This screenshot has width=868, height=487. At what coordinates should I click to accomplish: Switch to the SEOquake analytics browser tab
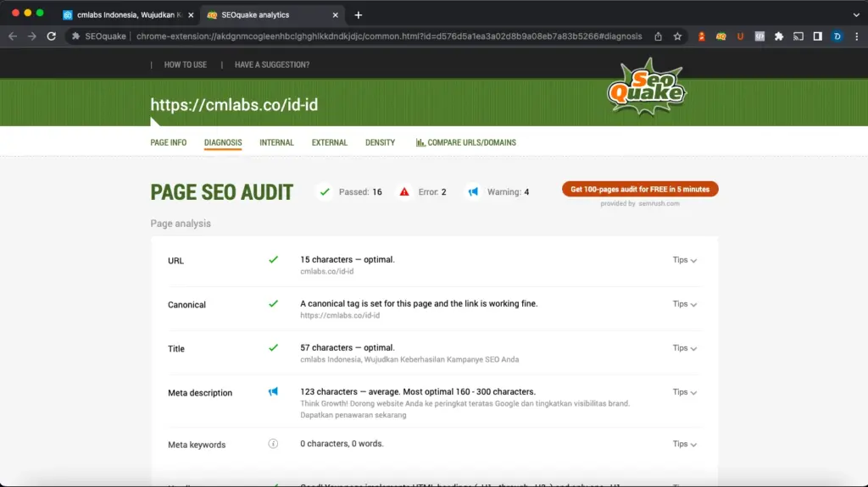[x=272, y=15]
